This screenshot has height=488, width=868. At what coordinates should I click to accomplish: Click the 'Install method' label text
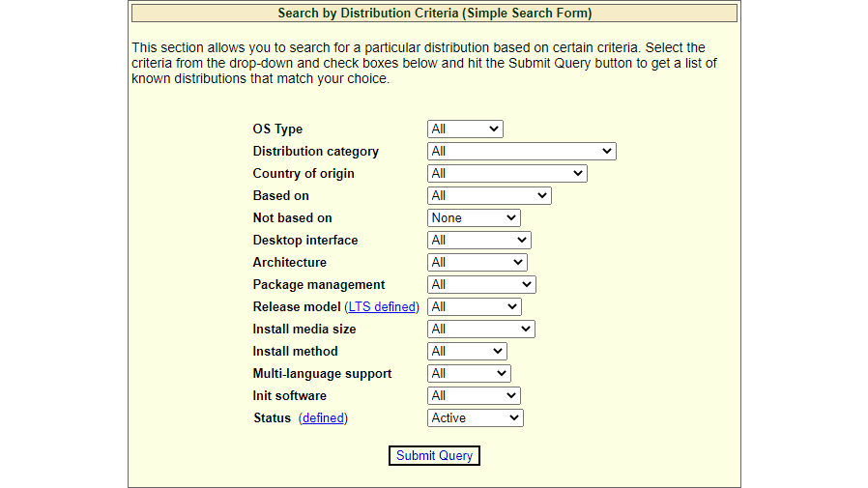[x=295, y=352]
